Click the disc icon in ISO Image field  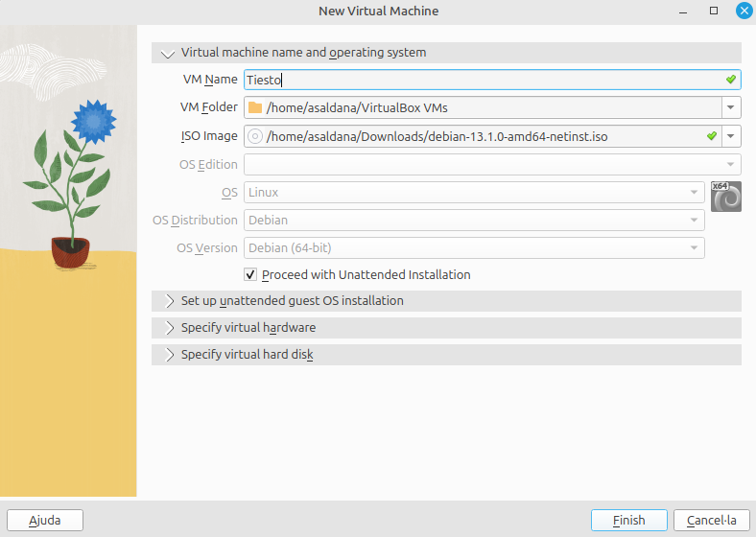(x=254, y=136)
